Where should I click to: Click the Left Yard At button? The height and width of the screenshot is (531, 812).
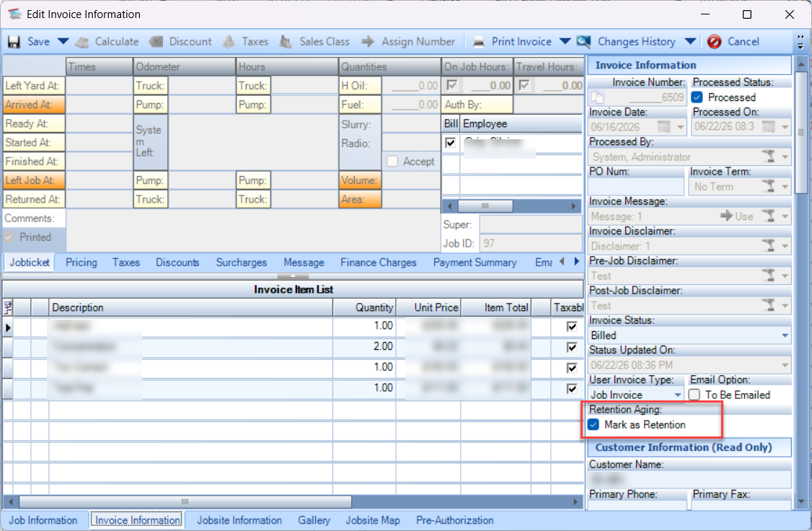[34, 85]
